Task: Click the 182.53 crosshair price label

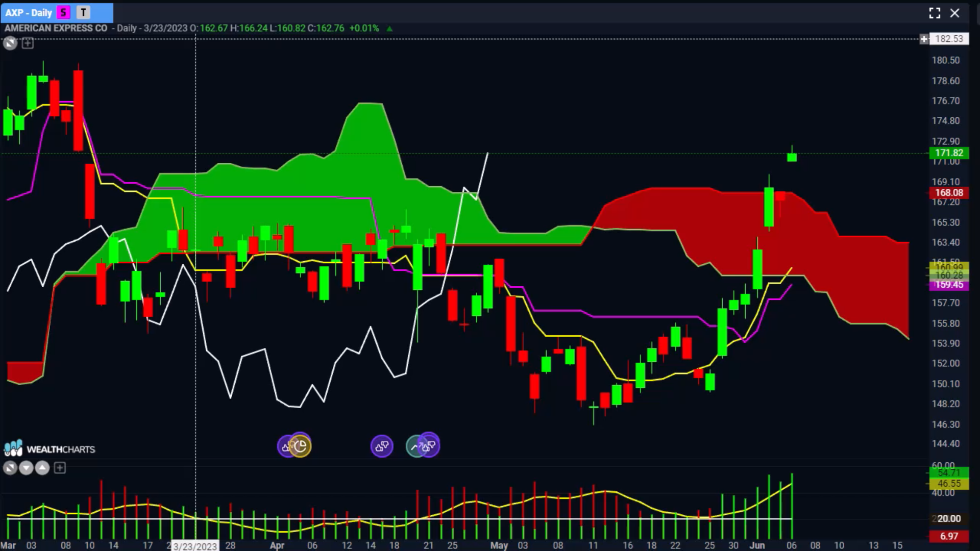Action: (x=949, y=39)
